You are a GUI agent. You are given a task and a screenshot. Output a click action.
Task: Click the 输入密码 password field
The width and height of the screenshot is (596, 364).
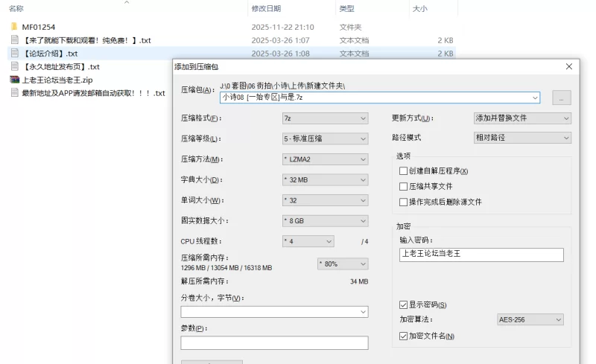pos(481,255)
